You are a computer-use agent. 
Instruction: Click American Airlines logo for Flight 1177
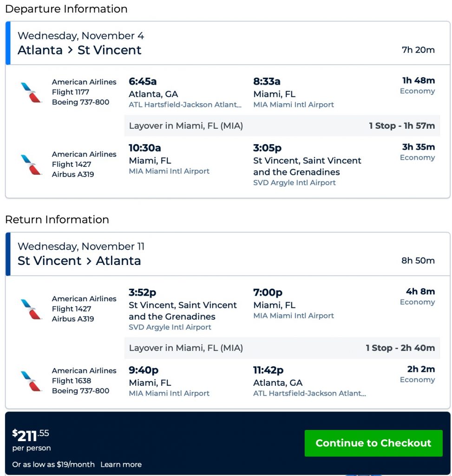pos(32,92)
